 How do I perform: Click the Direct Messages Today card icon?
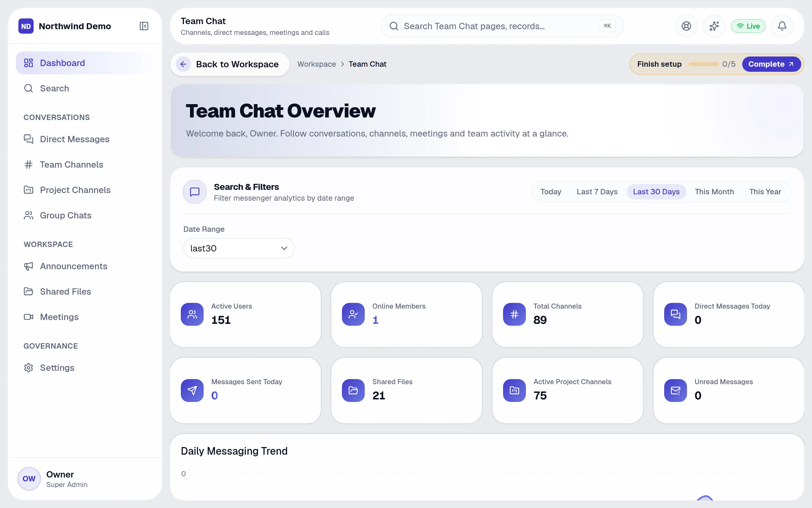(x=675, y=314)
